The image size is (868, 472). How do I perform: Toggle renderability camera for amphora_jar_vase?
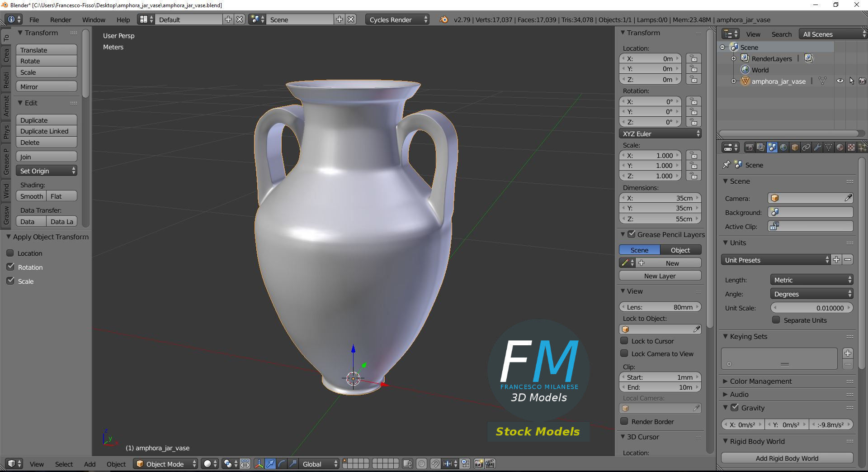[x=863, y=81]
